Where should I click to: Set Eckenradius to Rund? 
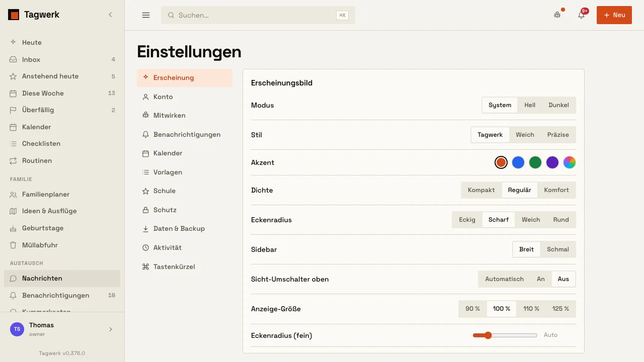561,220
